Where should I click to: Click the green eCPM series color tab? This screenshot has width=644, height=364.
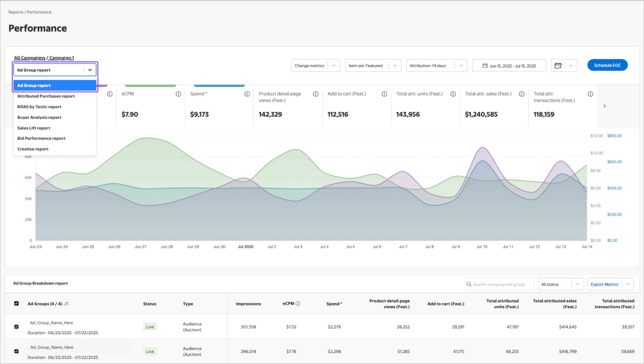(150, 86)
